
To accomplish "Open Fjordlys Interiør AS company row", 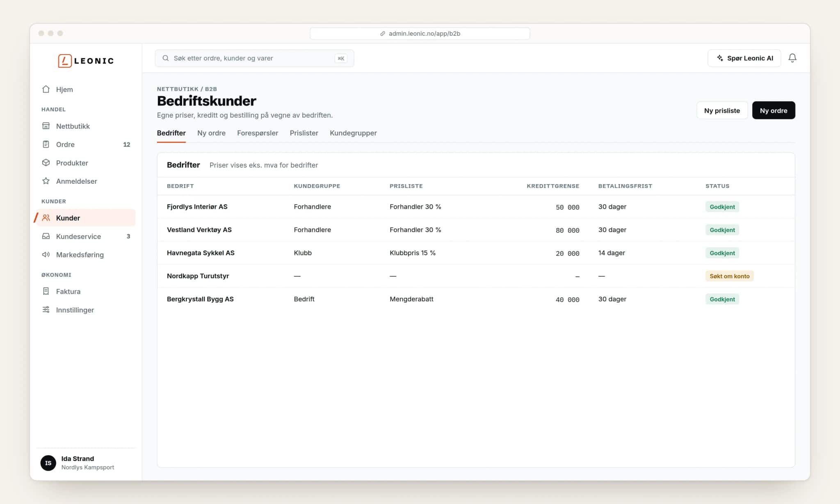I will click(x=476, y=207).
